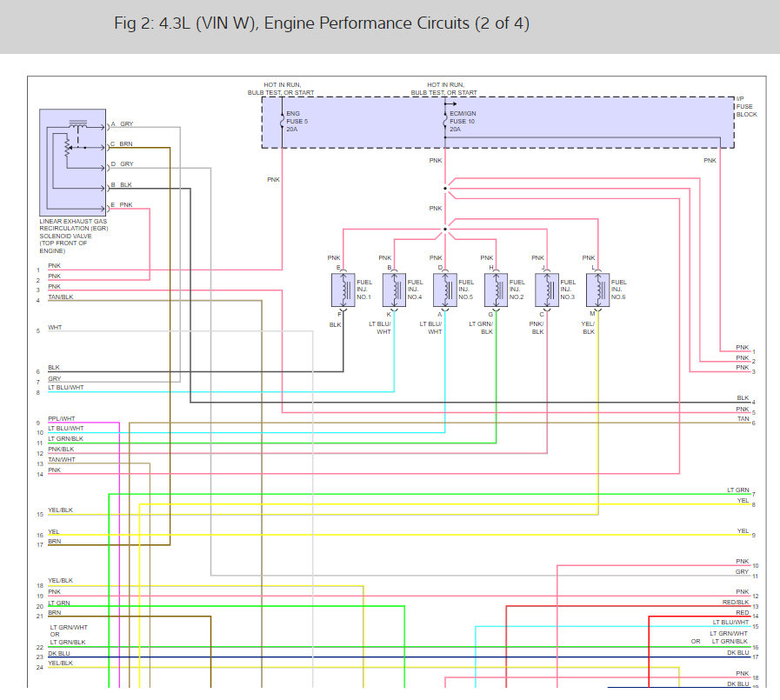Click the EGR solenoid valve schematic box

[x=73, y=163]
